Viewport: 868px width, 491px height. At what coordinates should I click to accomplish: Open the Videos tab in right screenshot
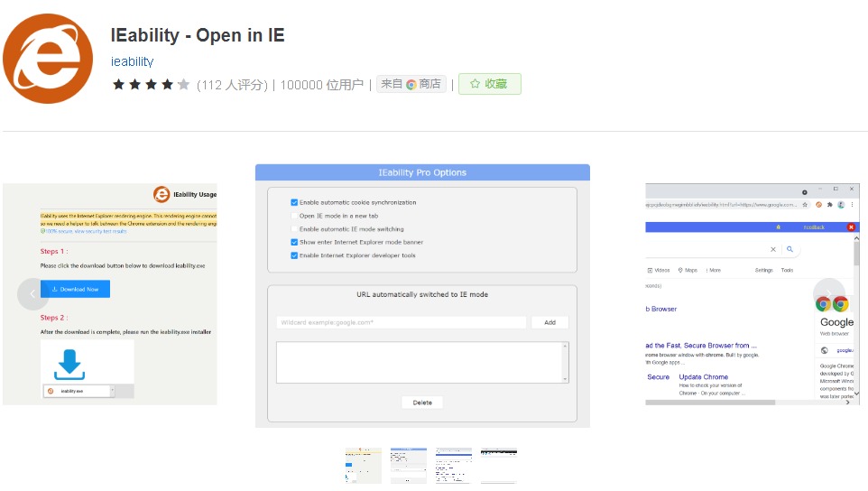(x=659, y=270)
